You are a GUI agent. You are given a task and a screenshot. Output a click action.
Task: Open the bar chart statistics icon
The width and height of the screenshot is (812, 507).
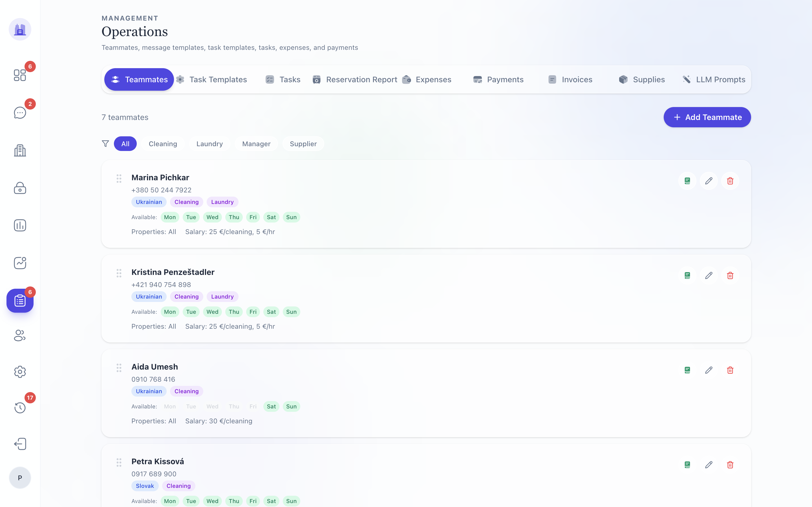(x=20, y=225)
